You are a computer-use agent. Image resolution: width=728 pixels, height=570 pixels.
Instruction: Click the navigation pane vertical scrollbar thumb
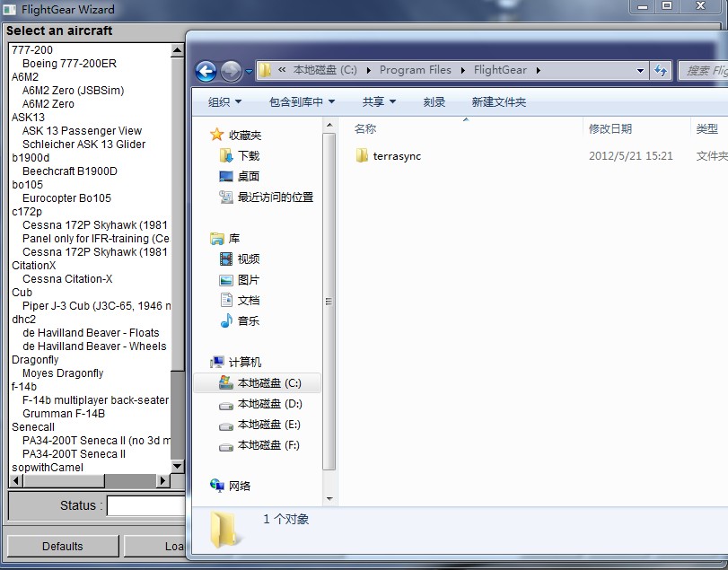click(x=329, y=302)
